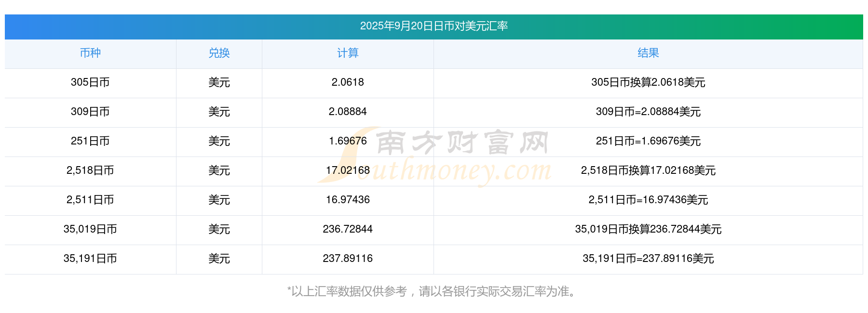The width and height of the screenshot is (868, 313).
Task: Click the value 2.0618
Action: pyautogui.click(x=348, y=82)
